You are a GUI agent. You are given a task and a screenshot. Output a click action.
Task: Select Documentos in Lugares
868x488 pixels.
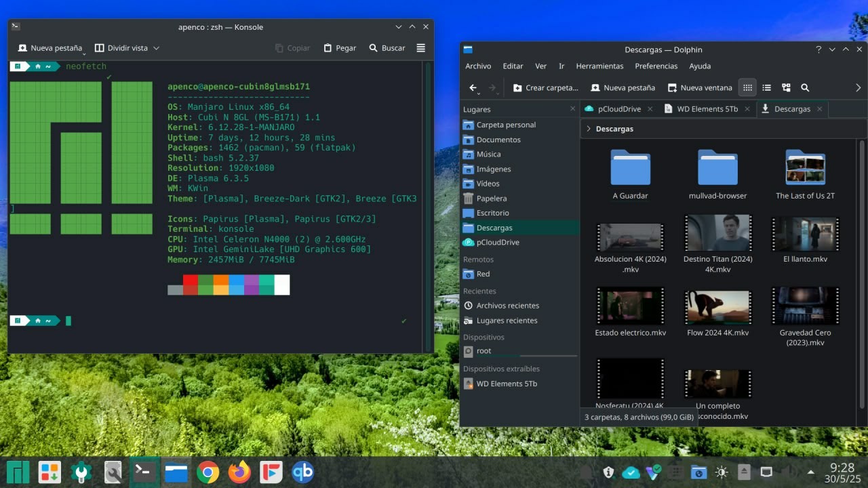(x=519, y=140)
